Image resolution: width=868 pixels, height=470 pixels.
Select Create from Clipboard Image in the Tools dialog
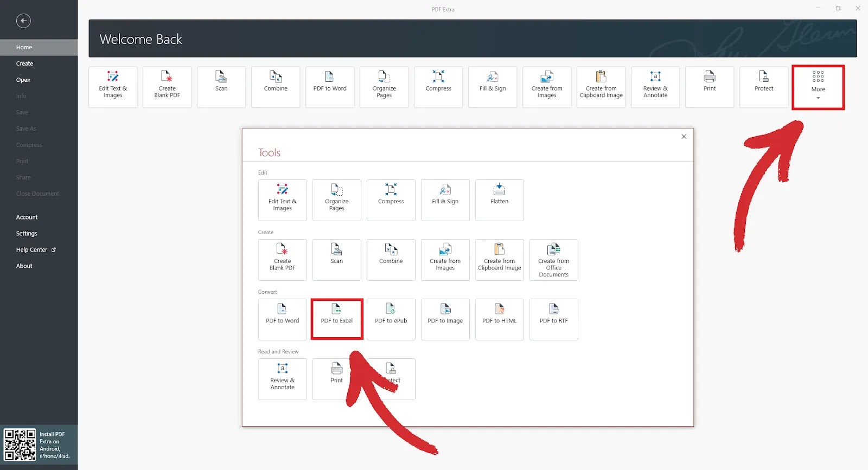click(x=500, y=260)
